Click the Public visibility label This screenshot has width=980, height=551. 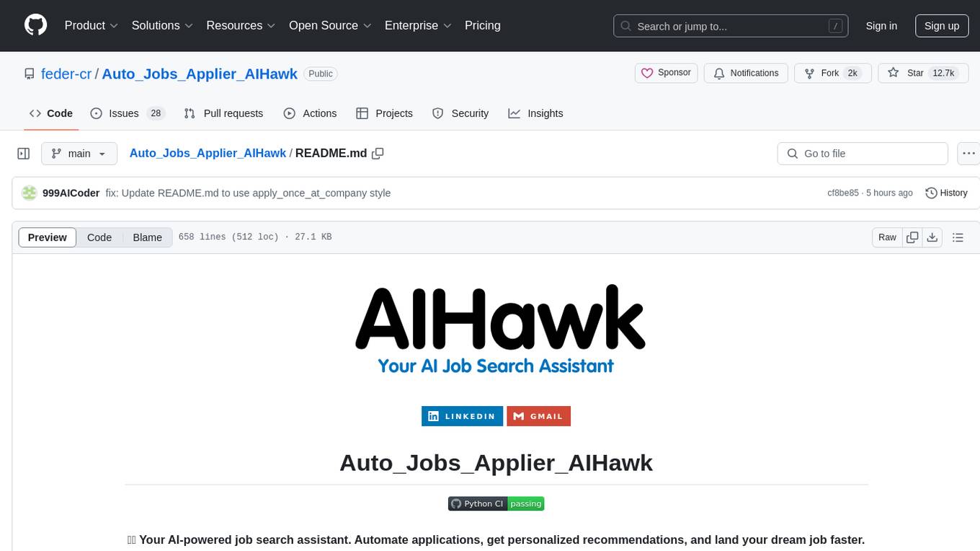(321, 74)
